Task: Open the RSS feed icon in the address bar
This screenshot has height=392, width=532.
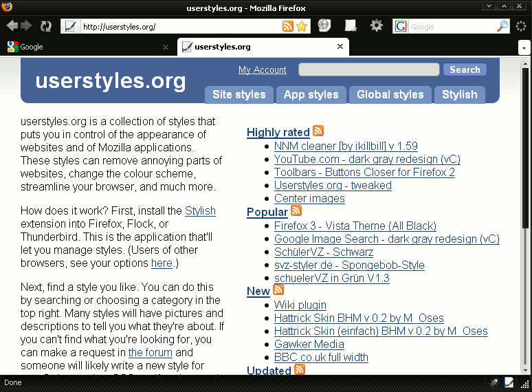Action: [x=288, y=26]
